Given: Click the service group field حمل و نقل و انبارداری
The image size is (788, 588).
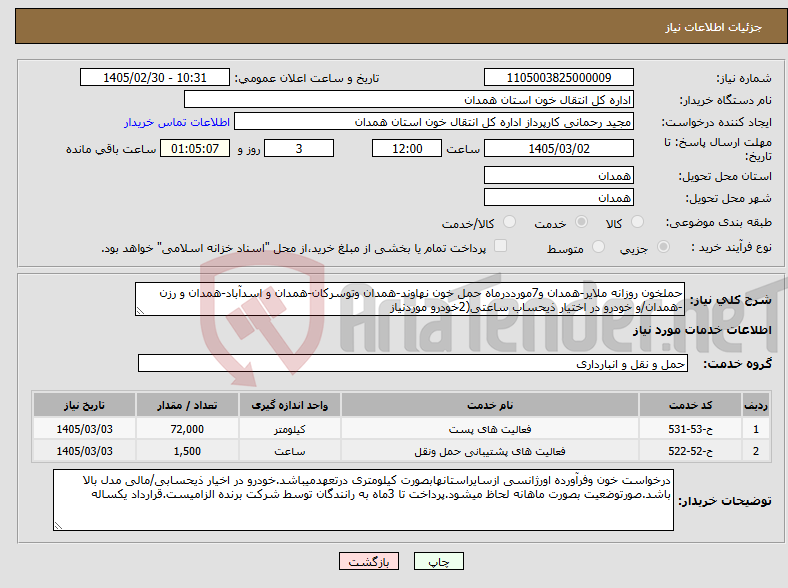Looking at the screenshot, I should [413, 363].
